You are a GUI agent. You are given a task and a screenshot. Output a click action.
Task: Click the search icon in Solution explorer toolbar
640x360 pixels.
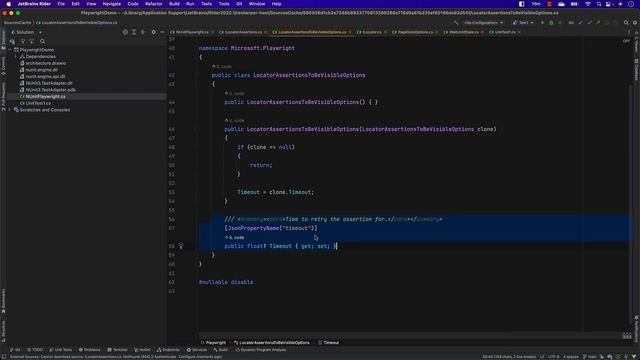pyautogui.click(x=42, y=41)
